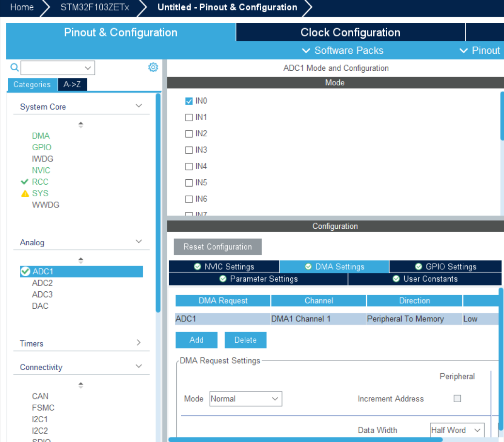Collapse the System Core category
The height and width of the screenshot is (442, 504).
tap(139, 106)
